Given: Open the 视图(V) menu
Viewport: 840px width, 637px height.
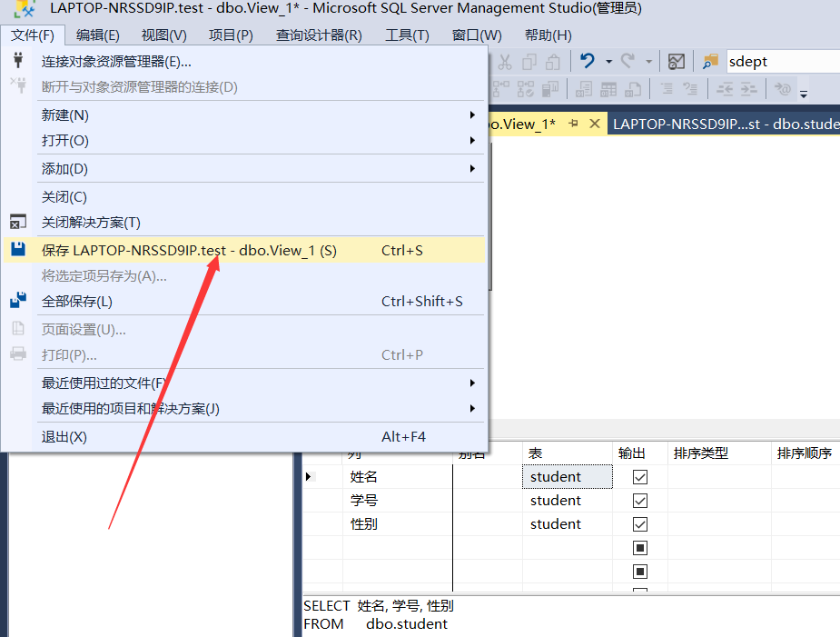Looking at the screenshot, I should (164, 35).
